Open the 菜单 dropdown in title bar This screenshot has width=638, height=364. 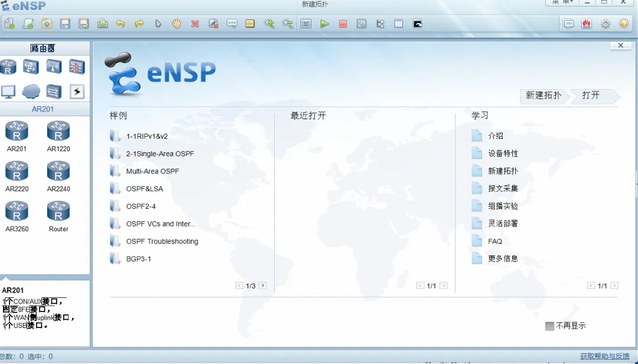[x=563, y=2]
